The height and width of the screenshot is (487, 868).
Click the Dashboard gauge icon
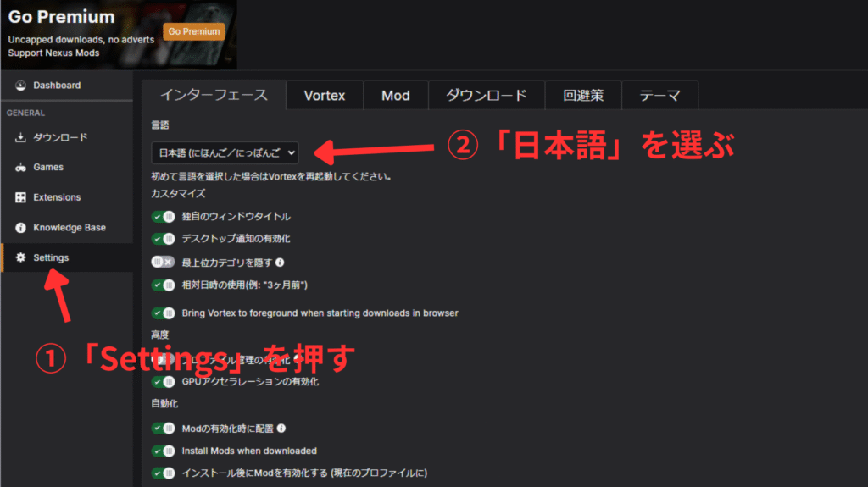tap(20, 86)
